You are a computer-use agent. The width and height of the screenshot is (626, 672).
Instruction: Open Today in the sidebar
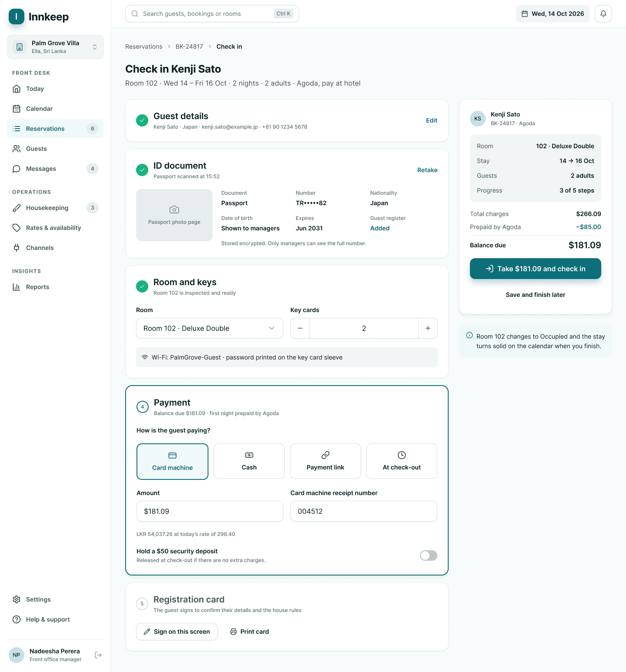[x=56, y=89]
